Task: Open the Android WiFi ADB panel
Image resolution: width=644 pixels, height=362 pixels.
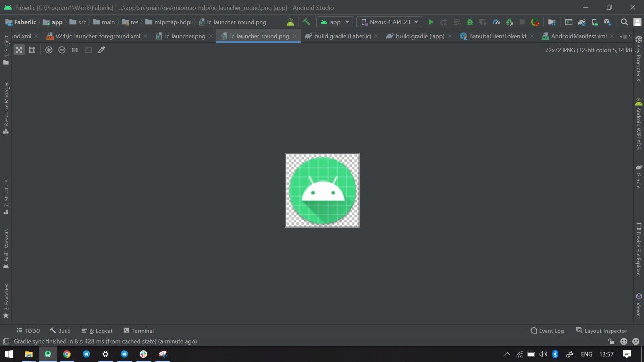Action: click(x=638, y=124)
